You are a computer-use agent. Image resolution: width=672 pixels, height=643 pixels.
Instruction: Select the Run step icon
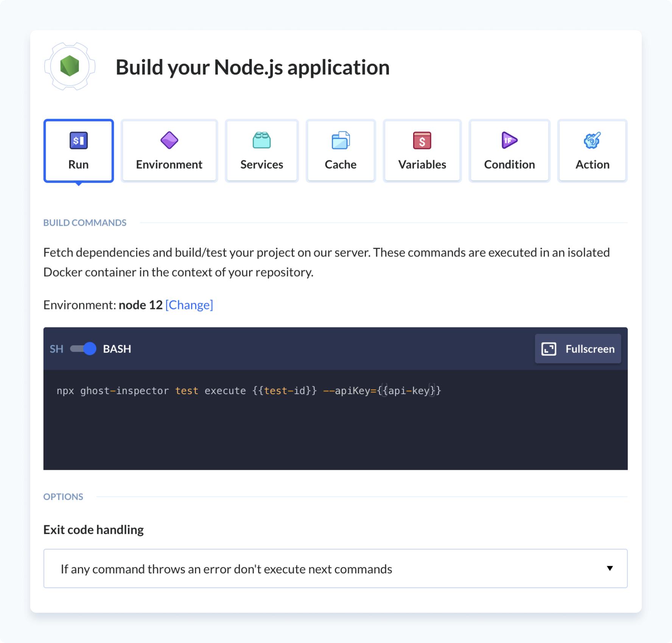78,140
